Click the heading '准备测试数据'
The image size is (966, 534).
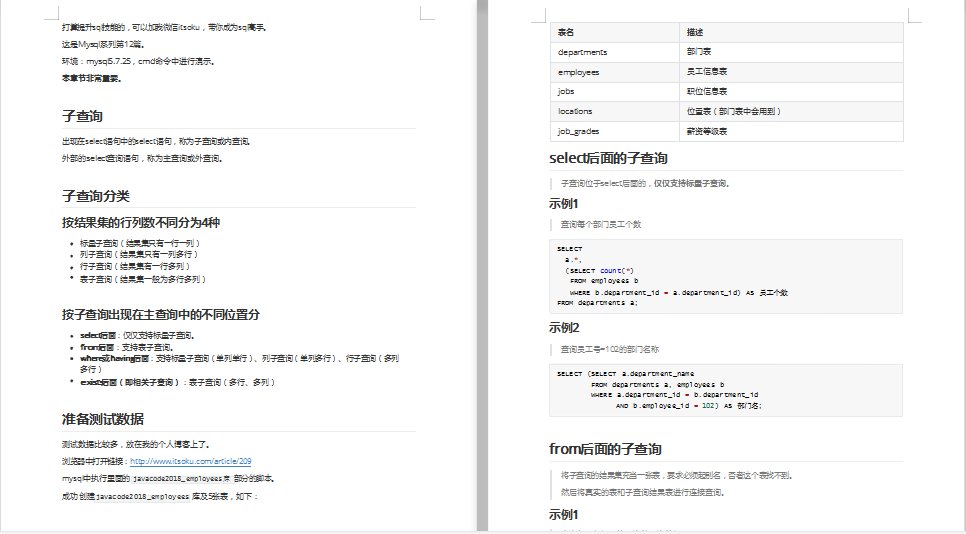click(102, 419)
